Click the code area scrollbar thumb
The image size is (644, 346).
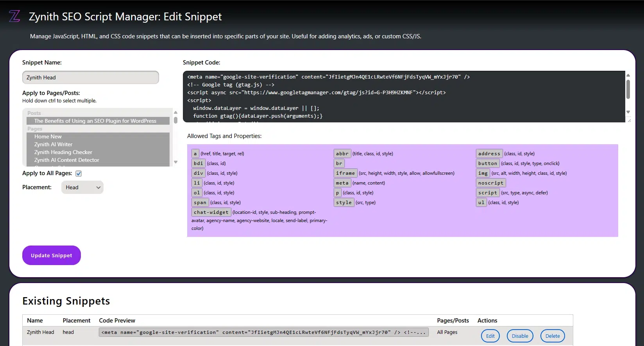(628, 89)
